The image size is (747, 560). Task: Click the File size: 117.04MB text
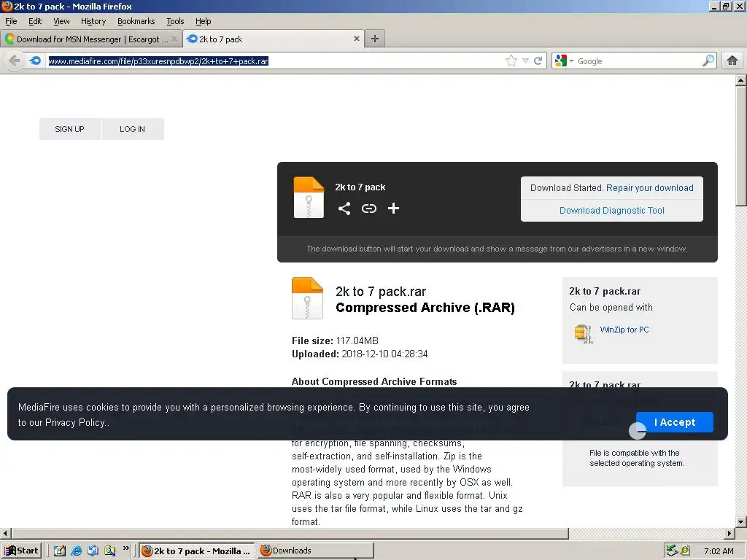(335, 341)
